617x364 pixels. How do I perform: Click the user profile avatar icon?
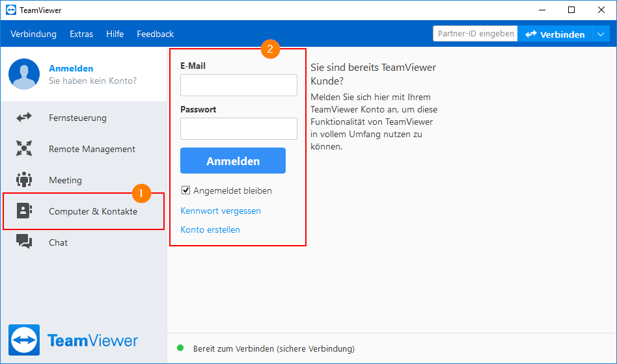tap(24, 74)
